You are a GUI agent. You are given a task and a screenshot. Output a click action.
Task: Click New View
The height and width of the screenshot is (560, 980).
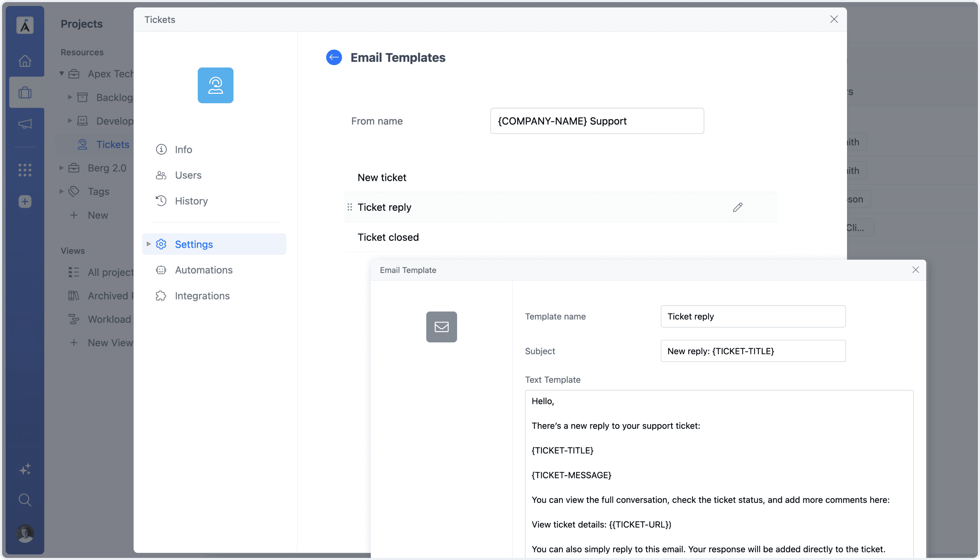pyautogui.click(x=110, y=342)
